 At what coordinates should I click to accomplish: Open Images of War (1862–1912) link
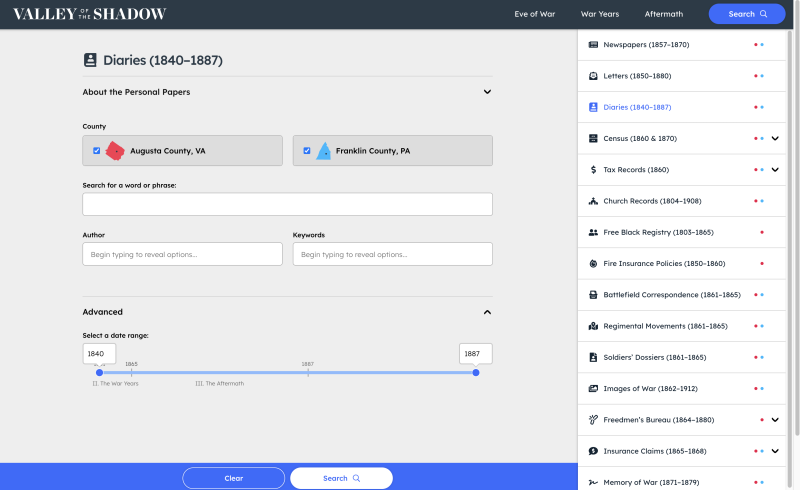click(650, 388)
